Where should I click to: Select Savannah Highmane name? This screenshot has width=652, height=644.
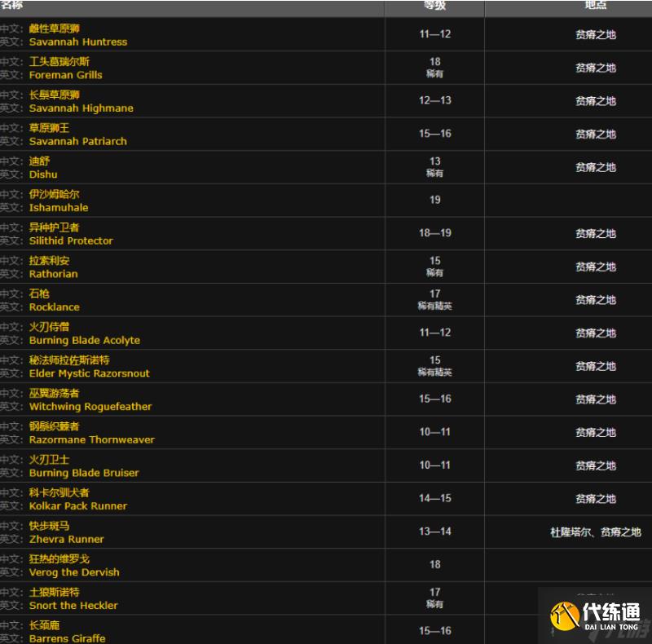tap(81, 108)
